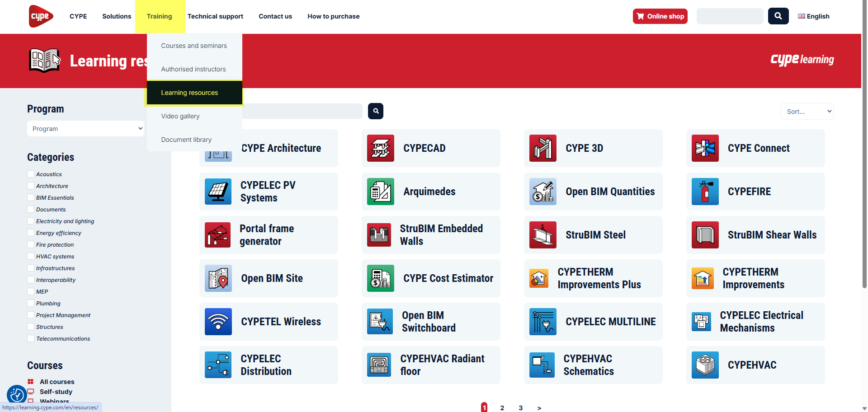Click the Online shop button
This screenshot has width=868, height=412.
pyautogui.click(x=660, y=16)
